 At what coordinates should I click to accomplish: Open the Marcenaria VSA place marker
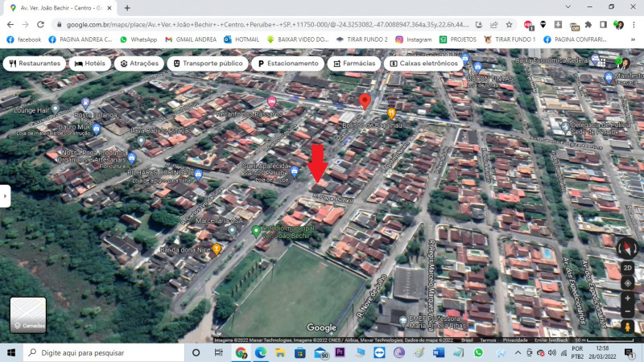click(232, 231)
